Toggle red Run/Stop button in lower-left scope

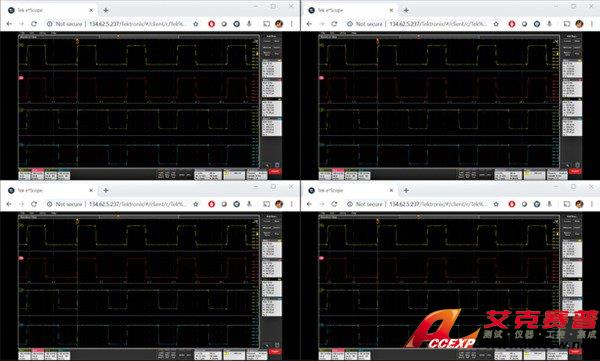point(275,351)
